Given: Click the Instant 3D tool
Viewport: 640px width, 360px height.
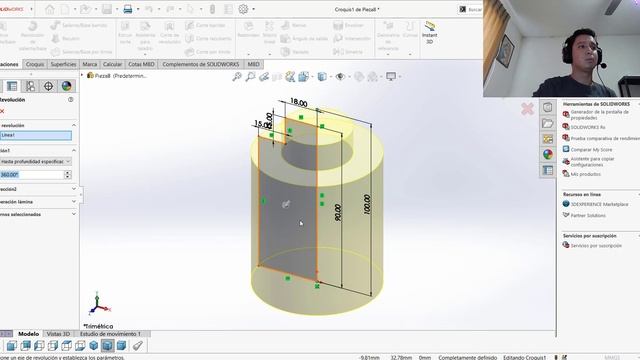Looking at the screenshot, I should (x=429, y=33).
